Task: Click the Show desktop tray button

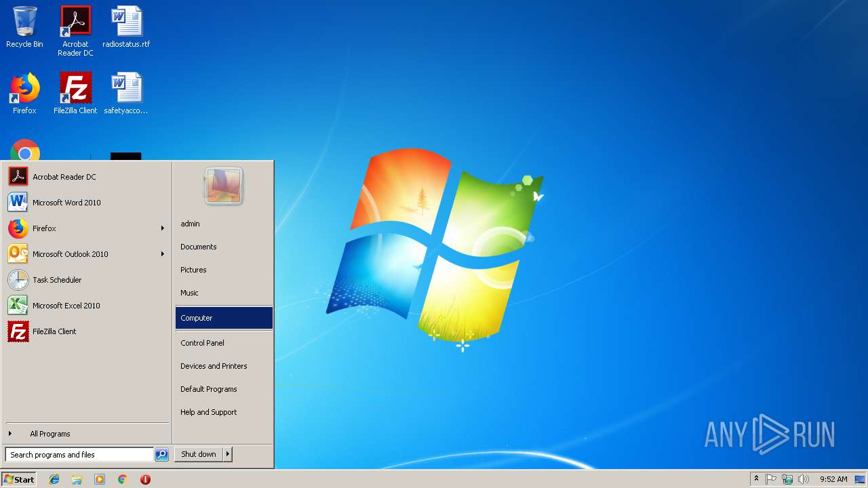Action: click(x=860, y=479)
